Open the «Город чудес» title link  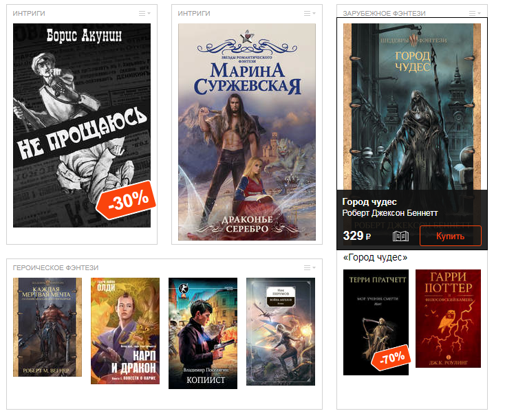[x=375, y=257]
